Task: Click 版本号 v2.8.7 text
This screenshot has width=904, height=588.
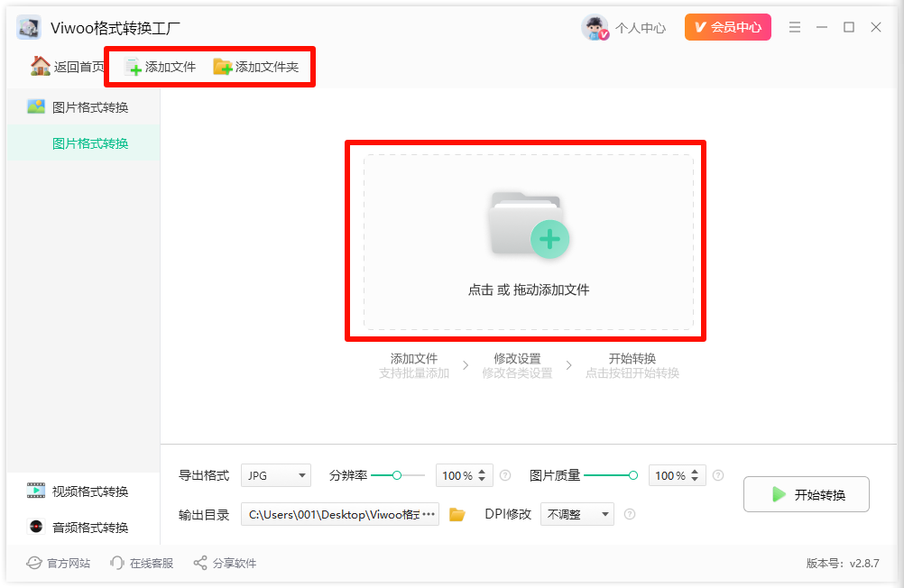Action: 843,564
